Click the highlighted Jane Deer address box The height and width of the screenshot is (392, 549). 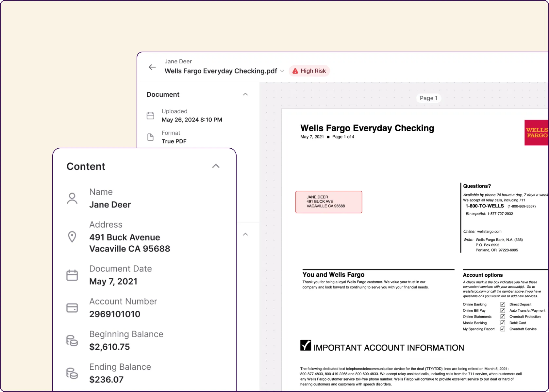328,202
